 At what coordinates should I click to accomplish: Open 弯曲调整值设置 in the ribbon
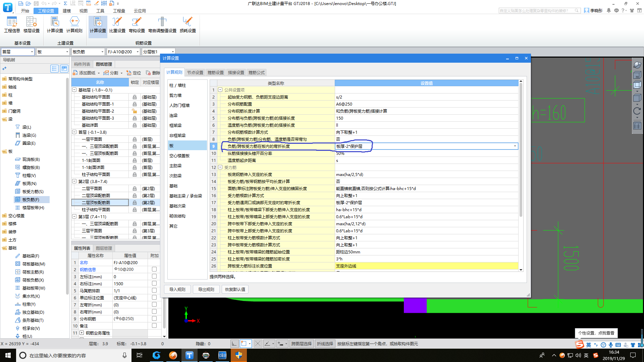(162, 25)
